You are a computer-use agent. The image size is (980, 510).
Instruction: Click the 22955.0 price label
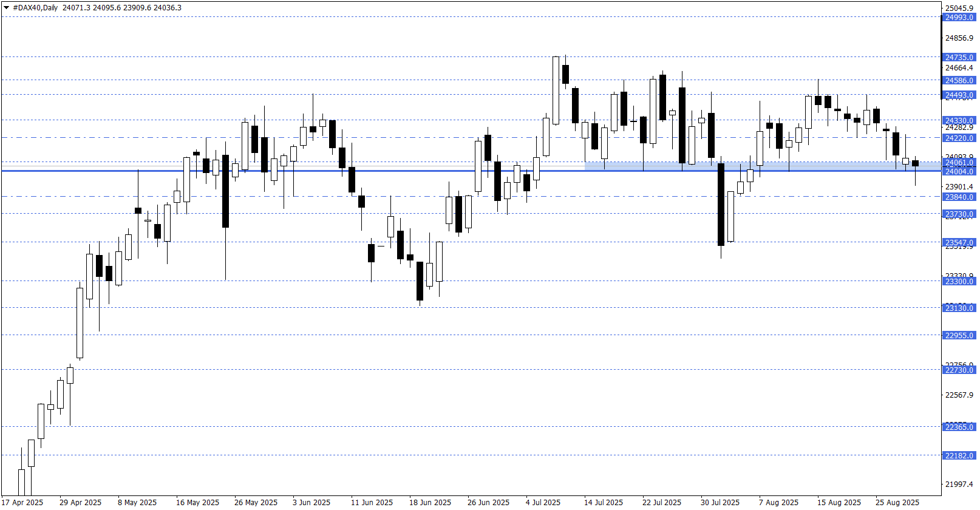(959, 336)
